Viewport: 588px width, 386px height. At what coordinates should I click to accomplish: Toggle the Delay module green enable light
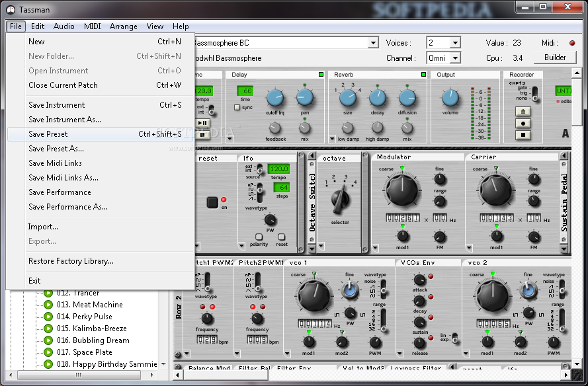click(321, 75)
